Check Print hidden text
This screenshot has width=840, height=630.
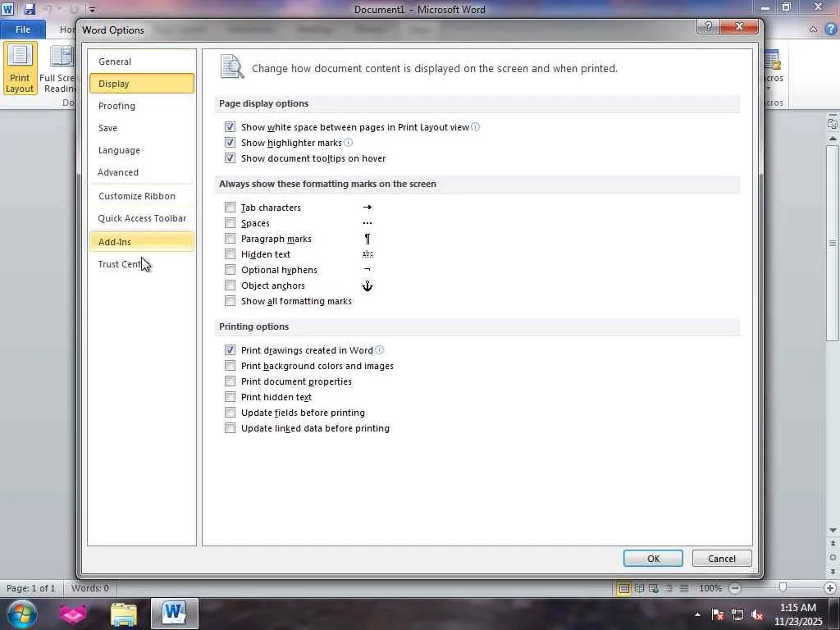pos(230,396)
